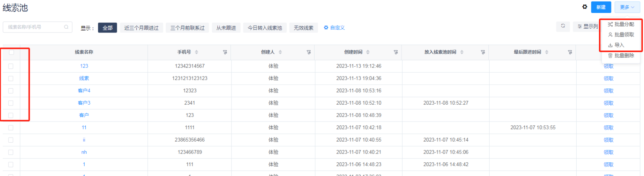Sort by 最后跟进时间 column arrows
The width and height of the screenshot is (644, 176).
coord(546,52)
